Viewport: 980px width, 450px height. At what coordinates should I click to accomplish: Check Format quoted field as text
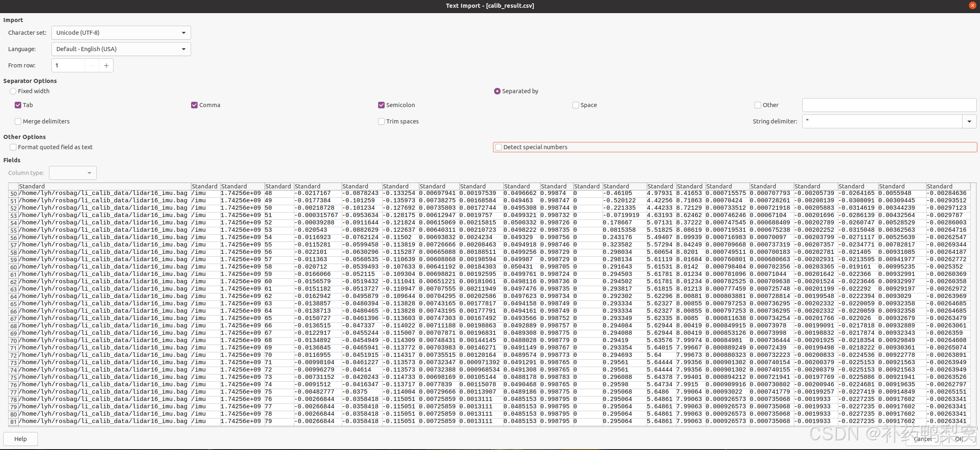click(x=13, y=147)
